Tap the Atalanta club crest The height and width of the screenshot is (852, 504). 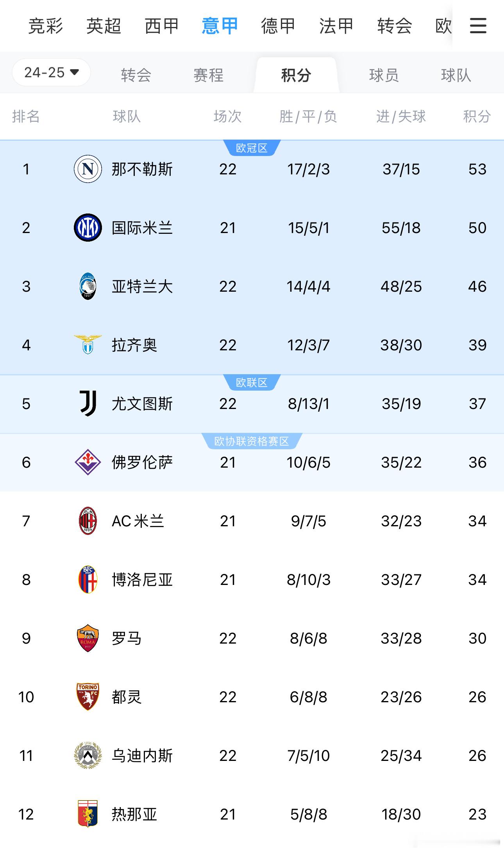(88, 286)
